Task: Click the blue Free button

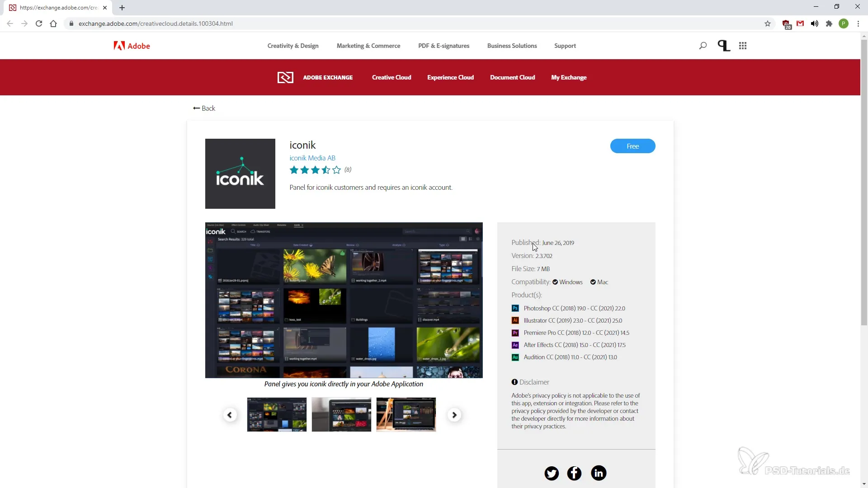Action: click(632, 146)
